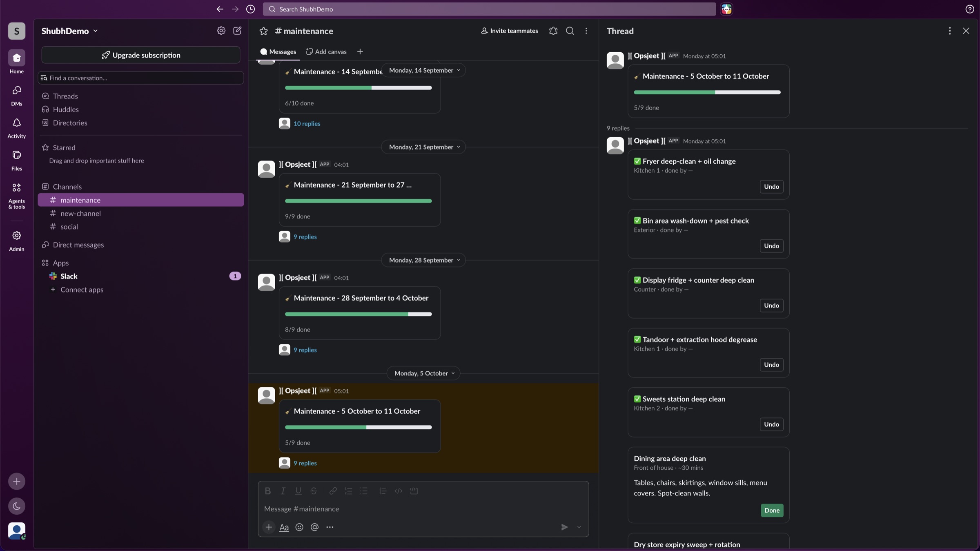Toggle code block formatting

point(414,491)
